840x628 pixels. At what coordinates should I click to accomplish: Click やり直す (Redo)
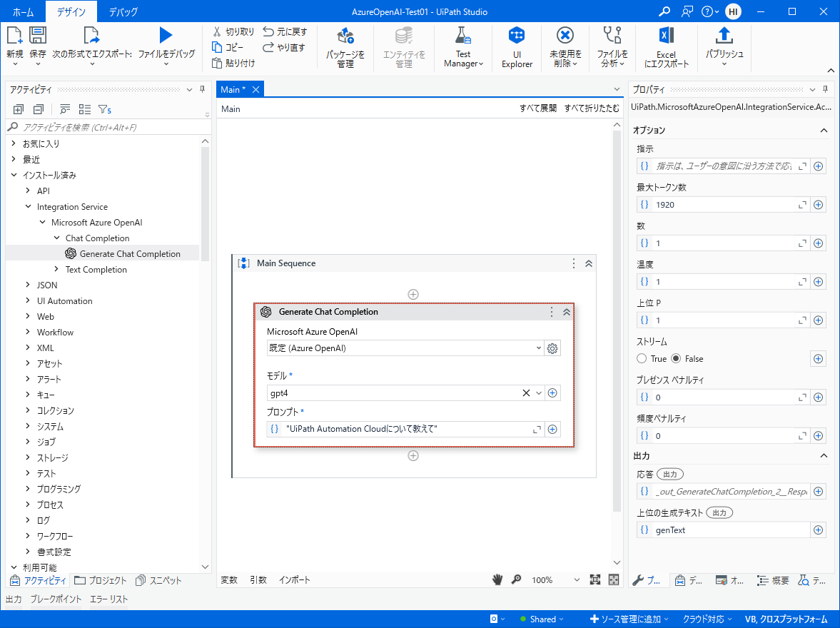coord(284,47)
